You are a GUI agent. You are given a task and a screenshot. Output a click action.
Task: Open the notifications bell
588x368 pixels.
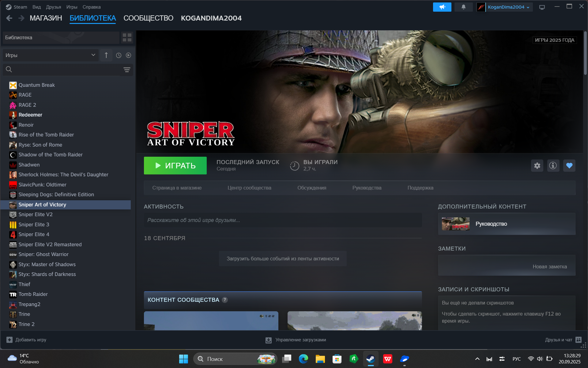click(x=463, y=7)
